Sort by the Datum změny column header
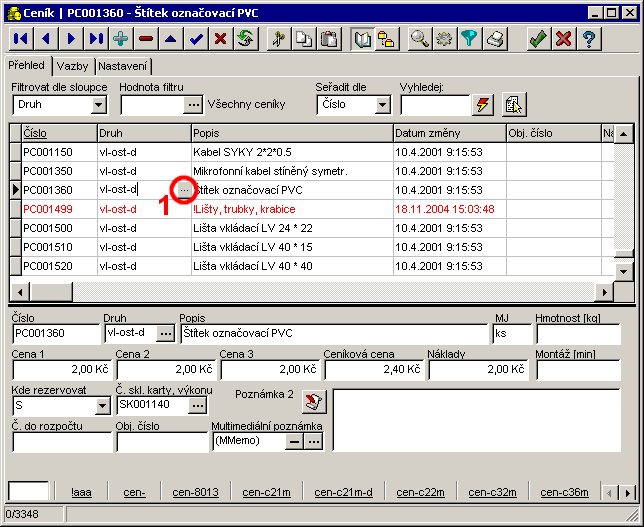 [448, 133]
